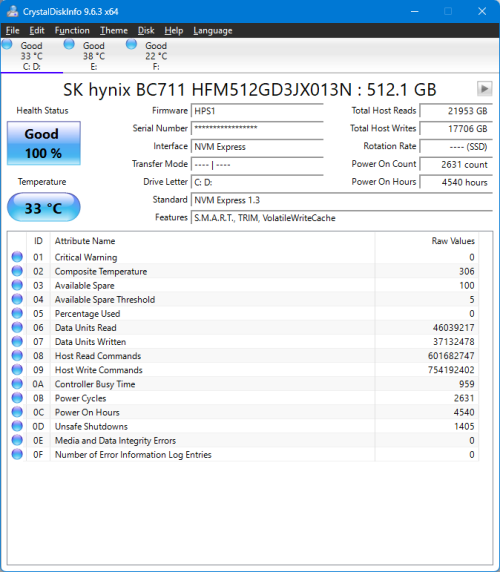Click the ID column header
The width and height of the screenshot is (500, 572).
(38, 241)
